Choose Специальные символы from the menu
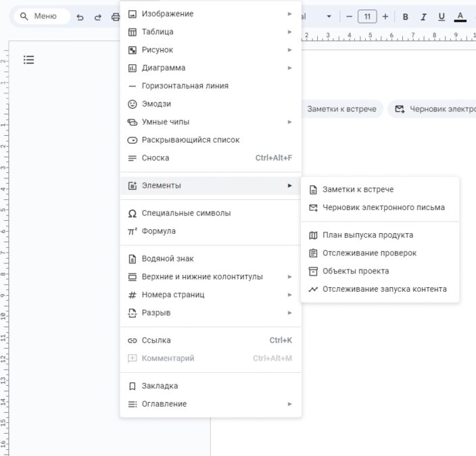Screen dimensions: 476x456 coord(186,213)
